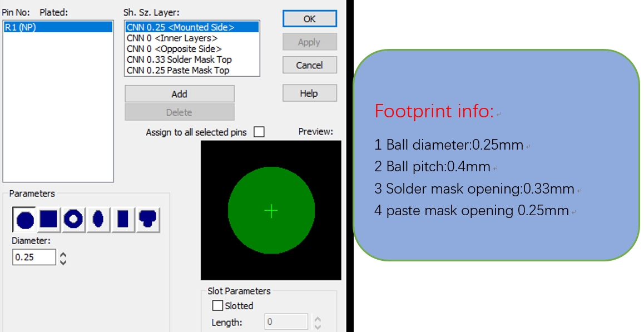Add a new pad layer
Screen dimensions: 644x332
(180, 93)
